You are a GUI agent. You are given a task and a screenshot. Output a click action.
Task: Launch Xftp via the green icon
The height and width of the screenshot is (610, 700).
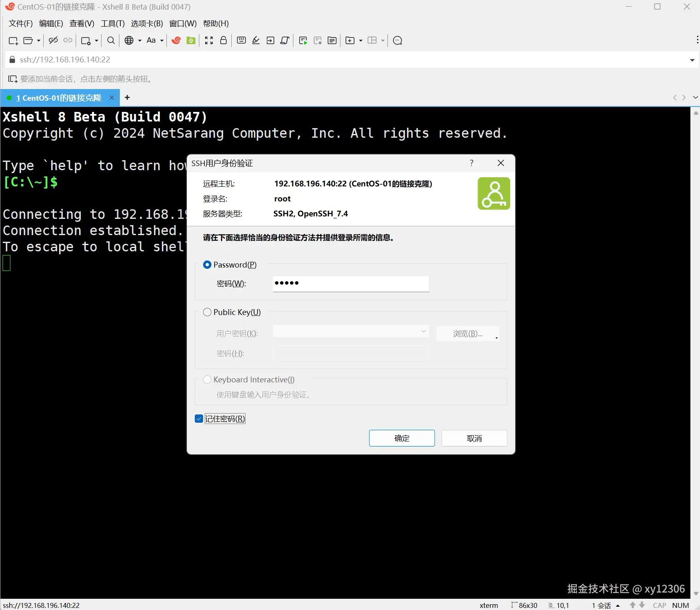coord(191,40)
